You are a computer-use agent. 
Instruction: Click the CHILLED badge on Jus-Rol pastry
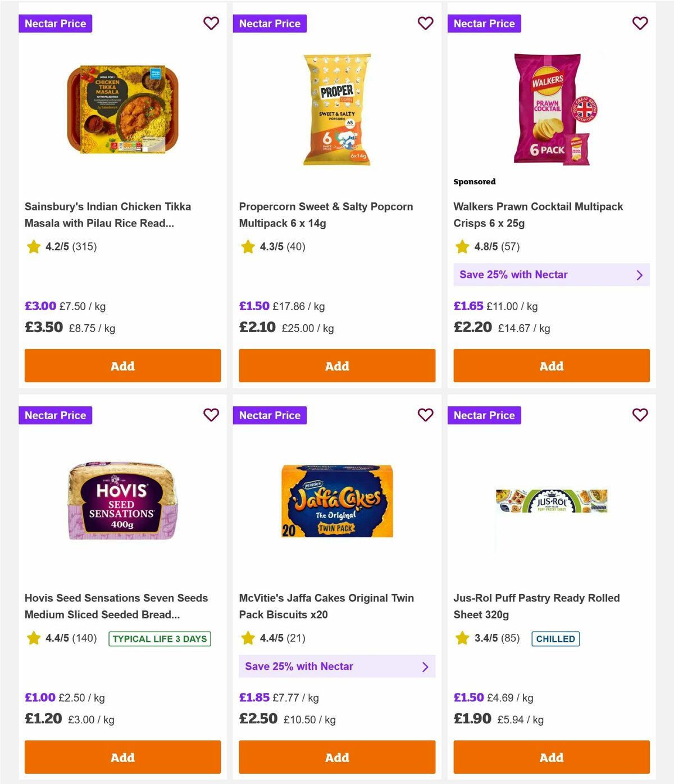pos(555,638)
